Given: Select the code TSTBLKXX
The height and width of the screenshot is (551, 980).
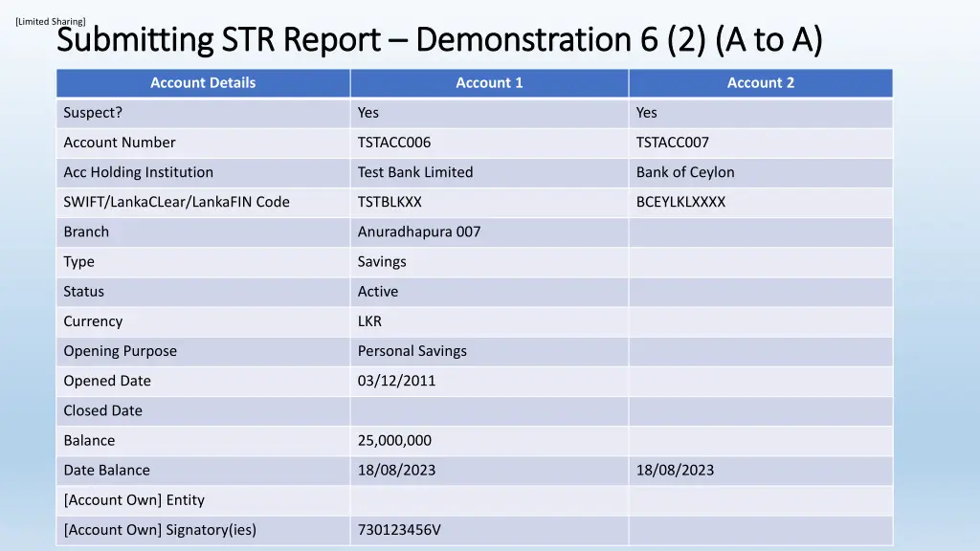Looking at the screenshot, I should [x=390, y=202].
